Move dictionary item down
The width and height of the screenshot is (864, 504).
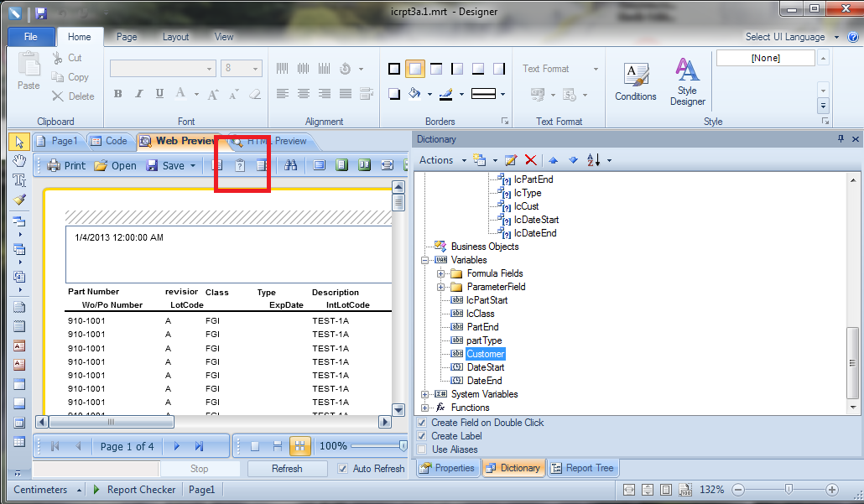[x=573, y=160]
